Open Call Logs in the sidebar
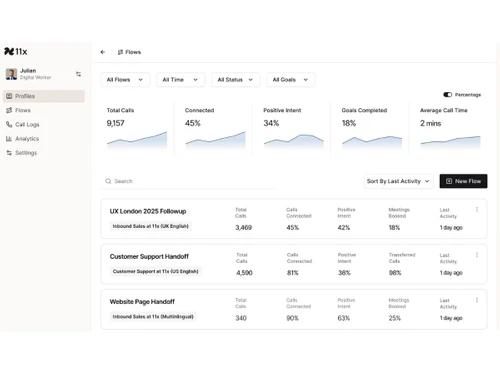500x375 pixels. coord(44,124)
